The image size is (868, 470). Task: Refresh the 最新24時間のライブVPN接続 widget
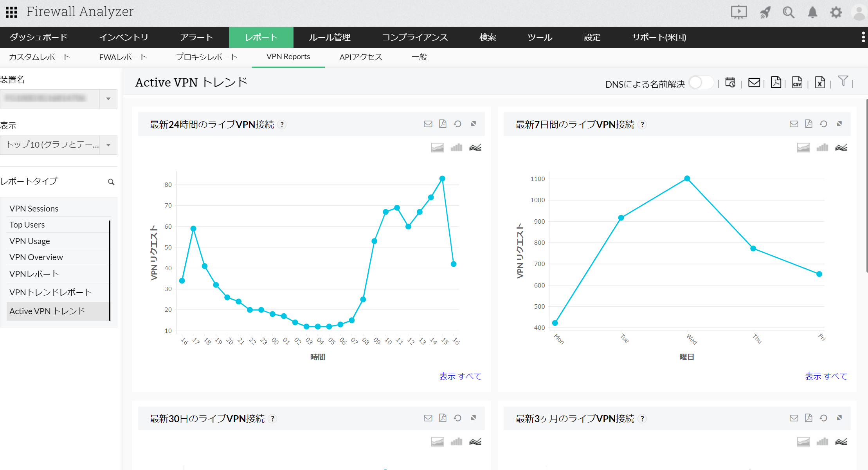pos(457,124)
